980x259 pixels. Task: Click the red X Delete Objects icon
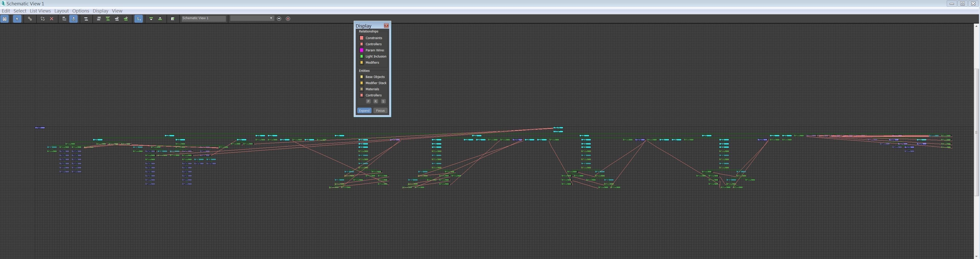point(52,19)
